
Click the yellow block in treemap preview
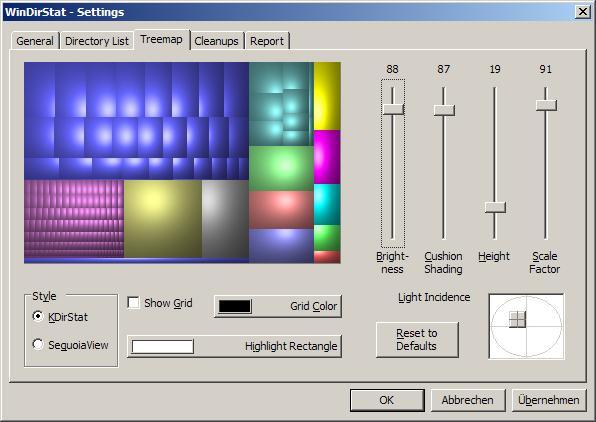point(327,96)
